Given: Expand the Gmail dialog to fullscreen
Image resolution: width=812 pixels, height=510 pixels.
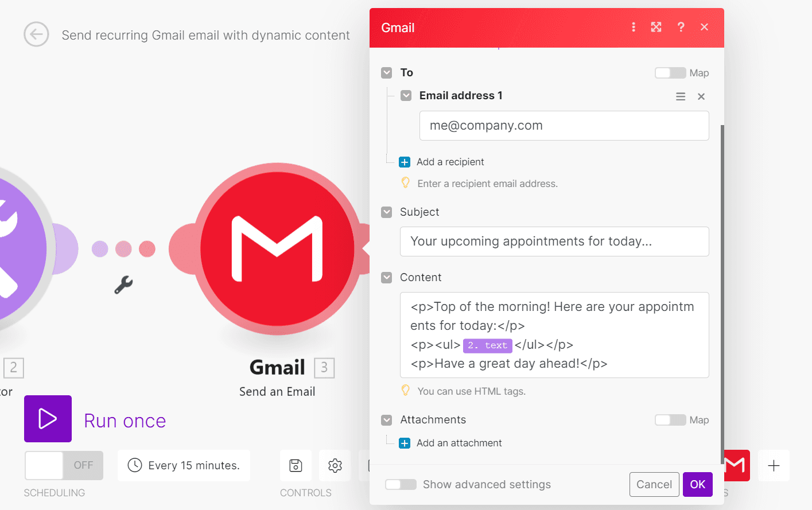Looking at the screenshot, I should [x=656, y=27].
